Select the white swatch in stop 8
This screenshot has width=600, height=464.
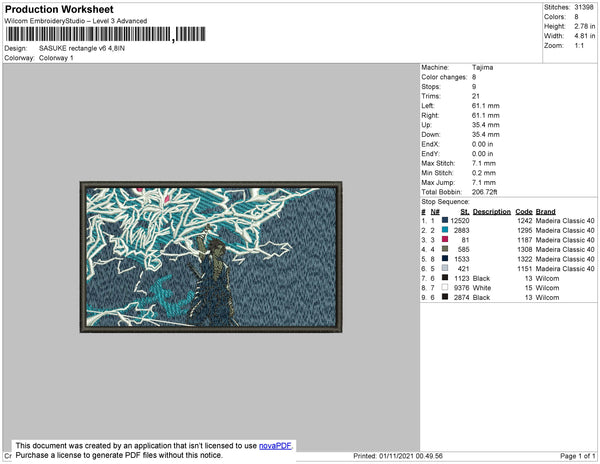445,288
